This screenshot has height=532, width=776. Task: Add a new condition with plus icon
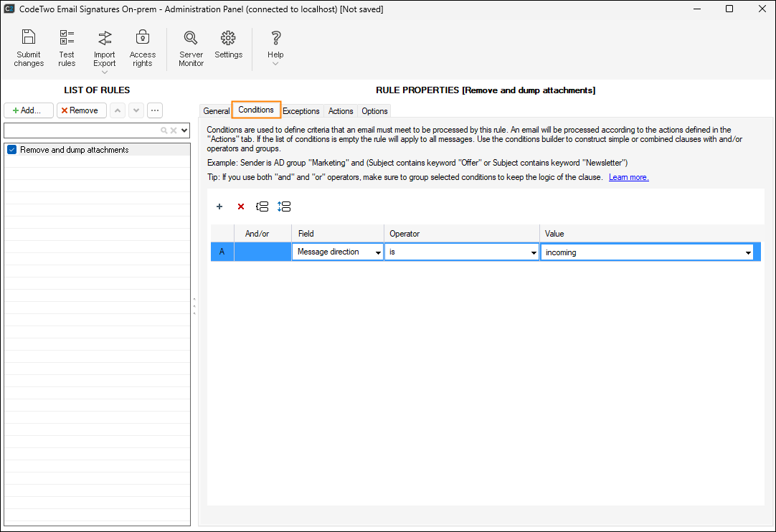click(x=219, y=206)
